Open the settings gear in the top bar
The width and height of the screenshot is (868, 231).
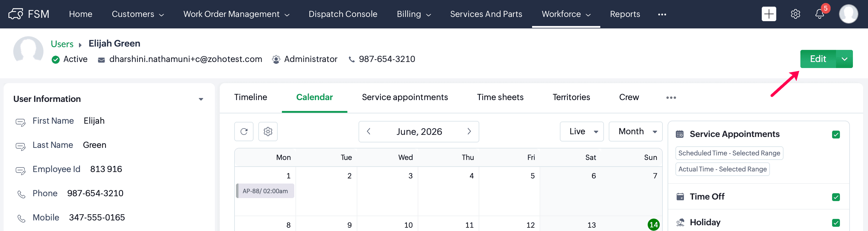[795, 14]
